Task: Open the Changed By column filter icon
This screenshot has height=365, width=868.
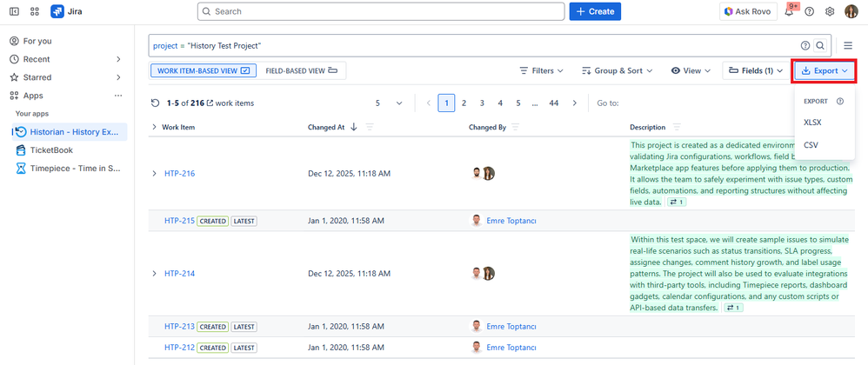Action: [x=516, y=127]
